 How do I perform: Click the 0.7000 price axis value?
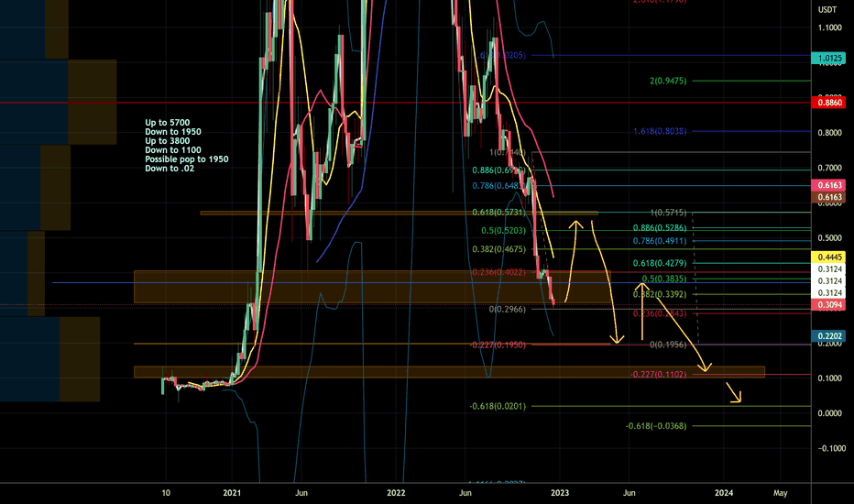(x=829, y=168)
